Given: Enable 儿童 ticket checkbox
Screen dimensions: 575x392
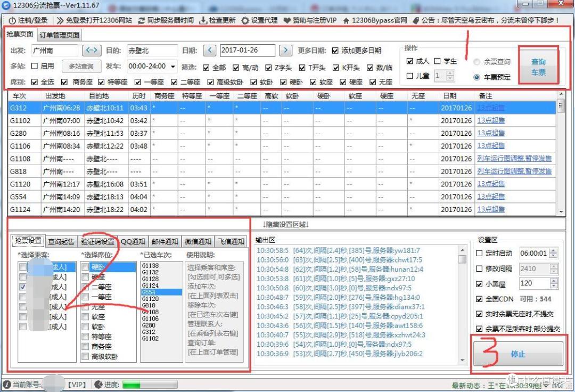Looking at the screenshot, I should (x=410, y=76).
